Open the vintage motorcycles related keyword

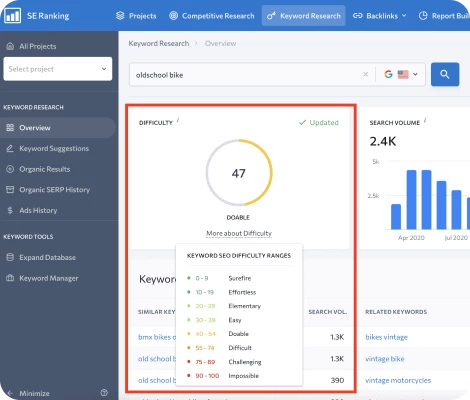(398, 380)
